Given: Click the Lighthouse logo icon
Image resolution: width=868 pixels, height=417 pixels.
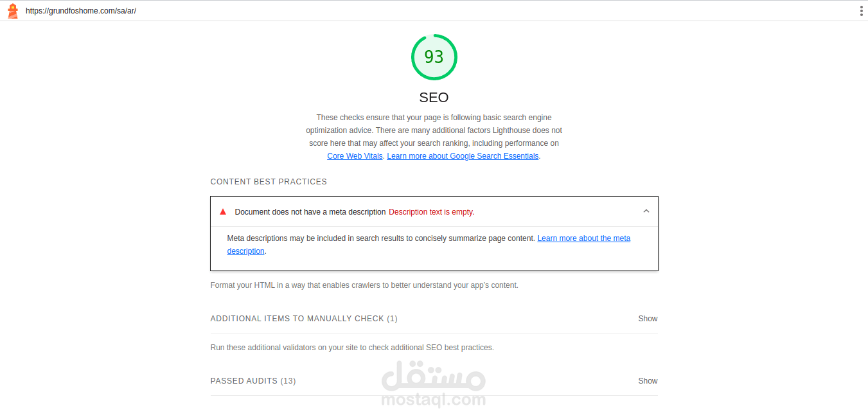Looking at the screenshot, I should point(13,11).
